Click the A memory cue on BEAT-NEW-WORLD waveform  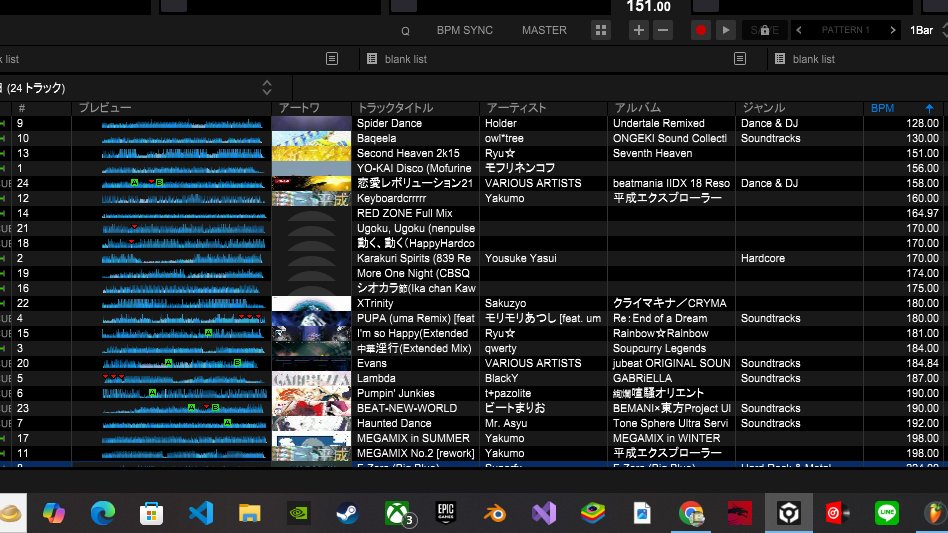point(191,407)
